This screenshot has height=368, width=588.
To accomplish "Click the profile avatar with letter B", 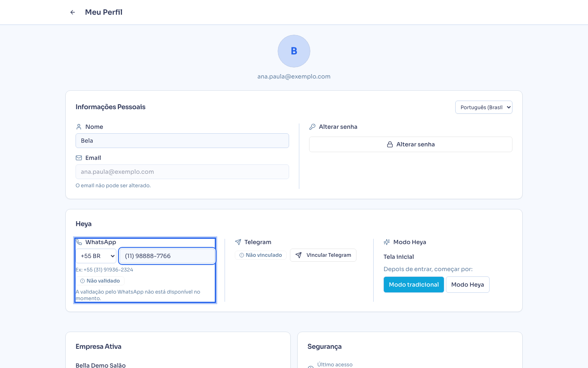I will [x=294, y=51].
